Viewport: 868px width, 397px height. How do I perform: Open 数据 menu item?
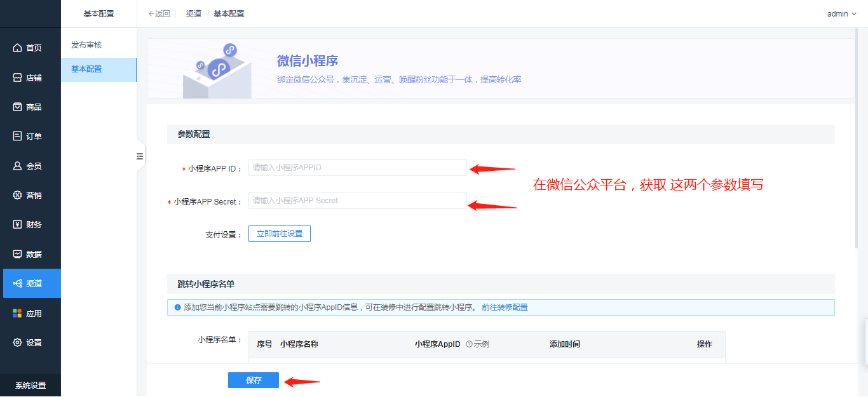click(x=31, y=254)
